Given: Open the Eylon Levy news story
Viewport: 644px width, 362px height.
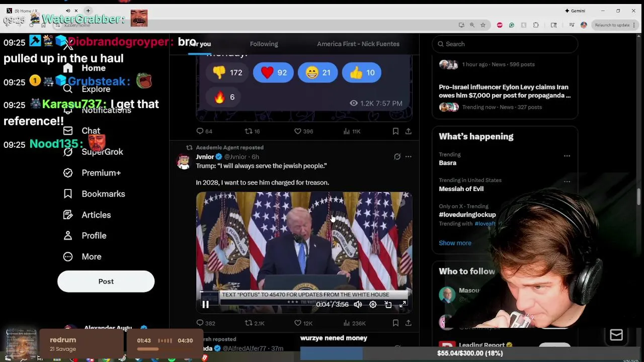Looking at the screenshot, I should (x=505, y=91).
